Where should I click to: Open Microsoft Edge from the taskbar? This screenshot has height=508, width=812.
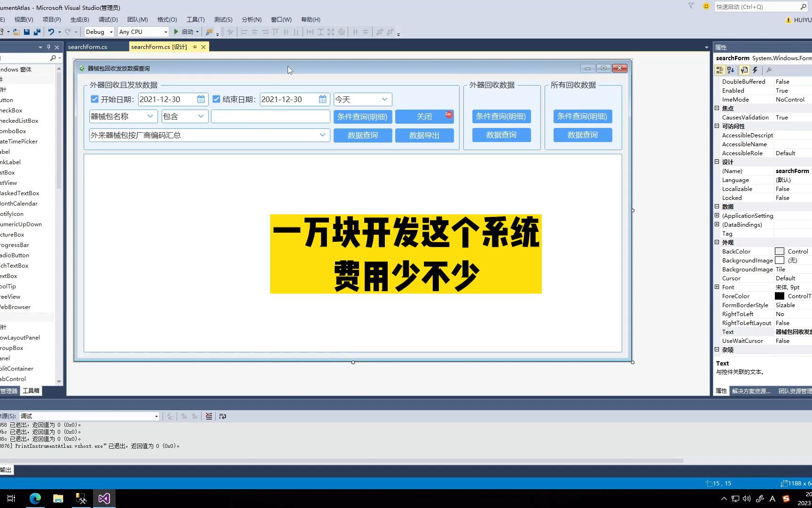point(35,499)
